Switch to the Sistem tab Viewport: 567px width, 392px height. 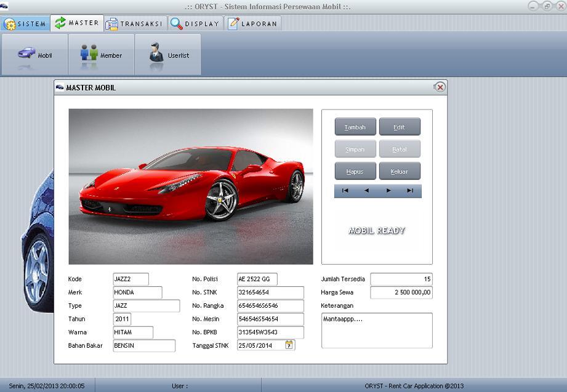[x=25, y=24]
